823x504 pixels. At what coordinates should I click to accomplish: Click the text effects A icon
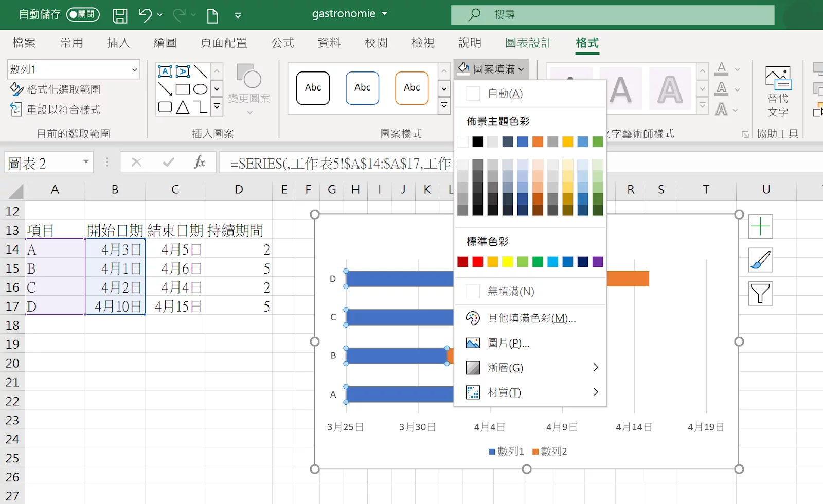pyautogui.click(x=722, y=110)
